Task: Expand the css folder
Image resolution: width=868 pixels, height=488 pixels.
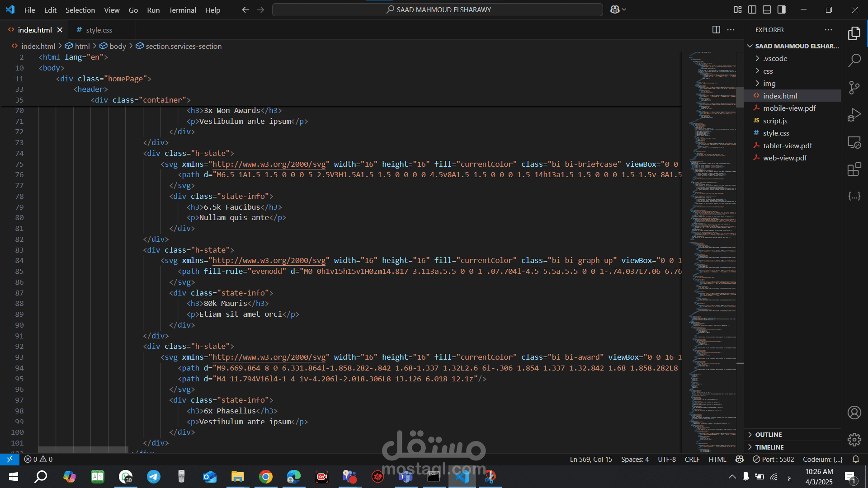Action: [x=768, y=71]
